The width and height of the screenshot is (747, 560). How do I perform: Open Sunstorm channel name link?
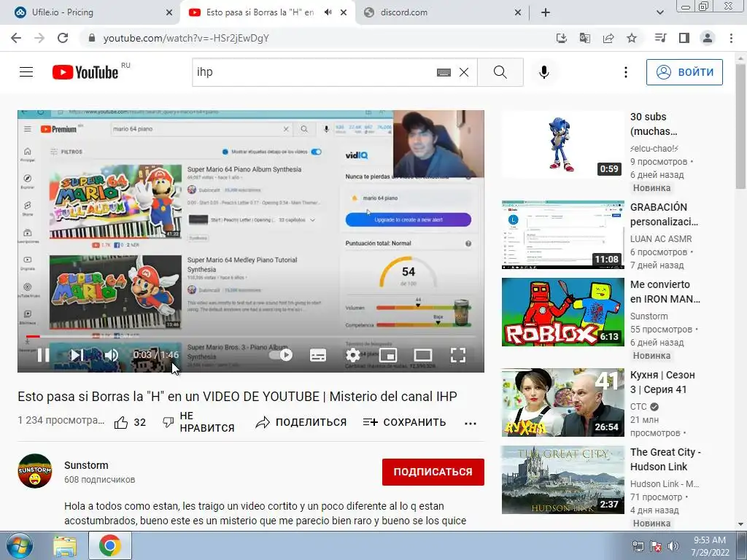(86, 465)
